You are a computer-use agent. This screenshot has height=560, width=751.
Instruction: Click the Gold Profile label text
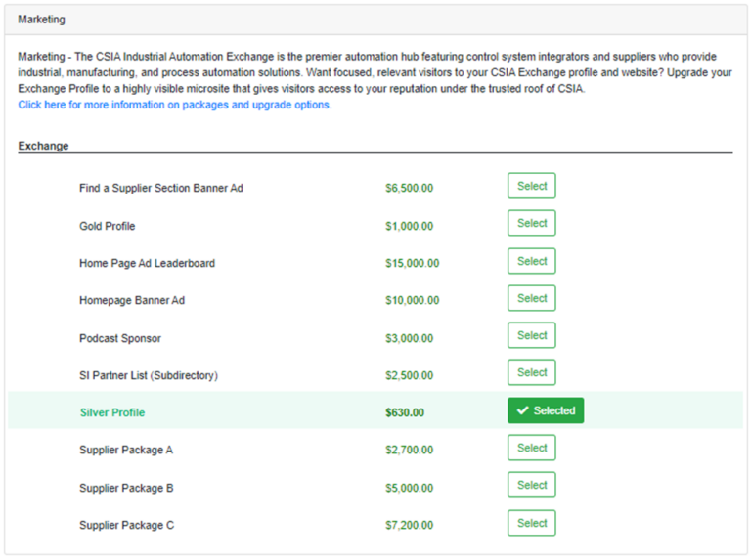[107, 226]
